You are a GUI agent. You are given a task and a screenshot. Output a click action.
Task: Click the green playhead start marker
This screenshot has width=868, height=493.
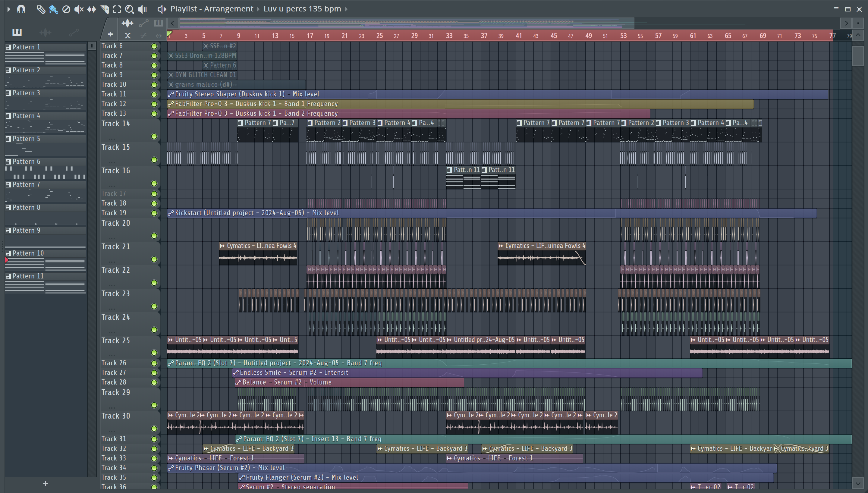tap(170, 33)
